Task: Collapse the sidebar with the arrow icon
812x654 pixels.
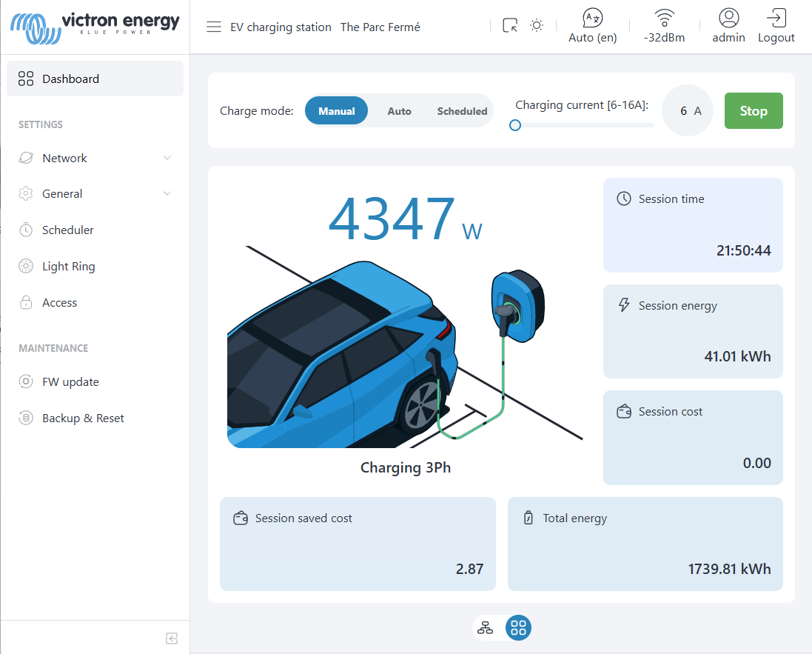Action: [x=172, y=638]
